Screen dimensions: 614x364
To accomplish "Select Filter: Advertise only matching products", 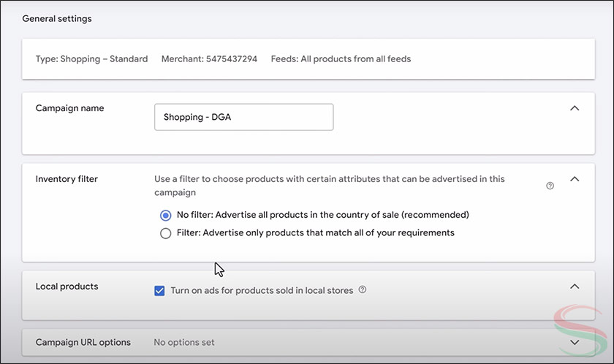I will (x=165, y=233).
